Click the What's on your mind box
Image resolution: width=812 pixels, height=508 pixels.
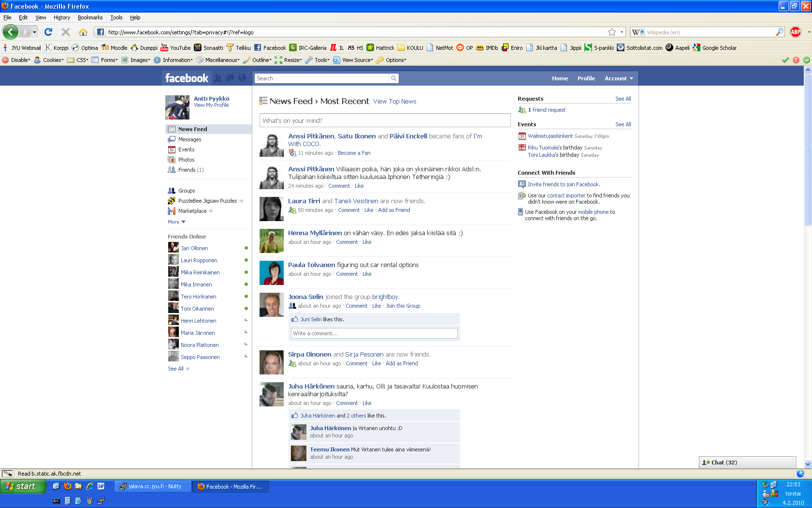(385, 120)
